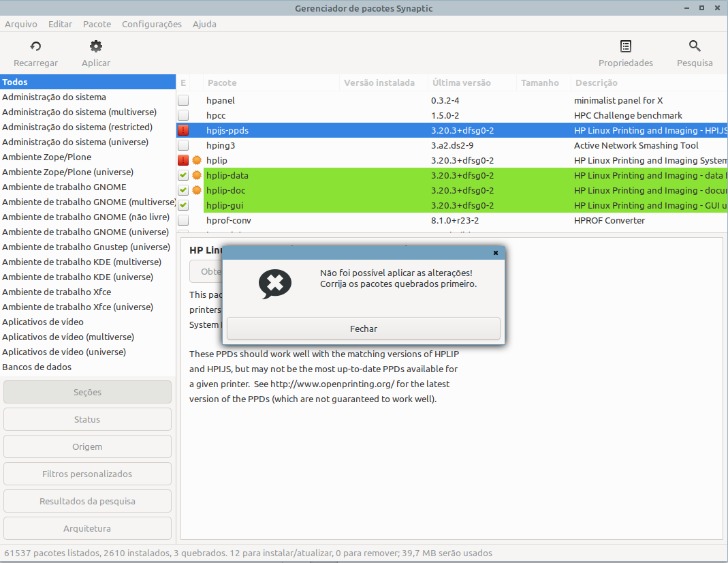Click the status bar package count text
This screenshot has width=728, height=563.
pyautogui.click(x=249, y=553)
